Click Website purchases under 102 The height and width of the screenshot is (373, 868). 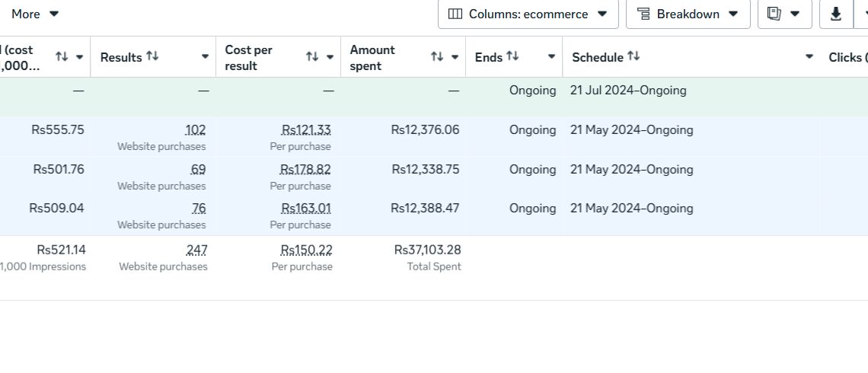(161, 147)
